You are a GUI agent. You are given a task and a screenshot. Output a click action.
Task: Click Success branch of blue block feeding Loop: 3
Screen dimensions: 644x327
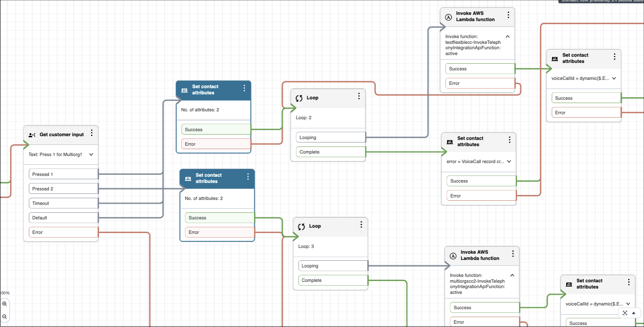click(x=220, y=218)
